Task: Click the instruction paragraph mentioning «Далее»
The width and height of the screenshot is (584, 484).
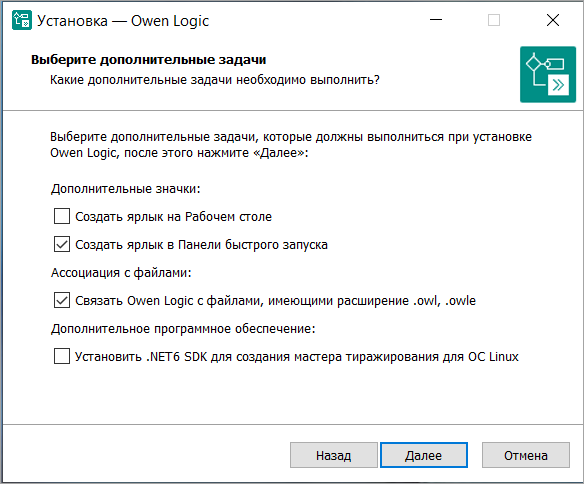Action: 291,145
